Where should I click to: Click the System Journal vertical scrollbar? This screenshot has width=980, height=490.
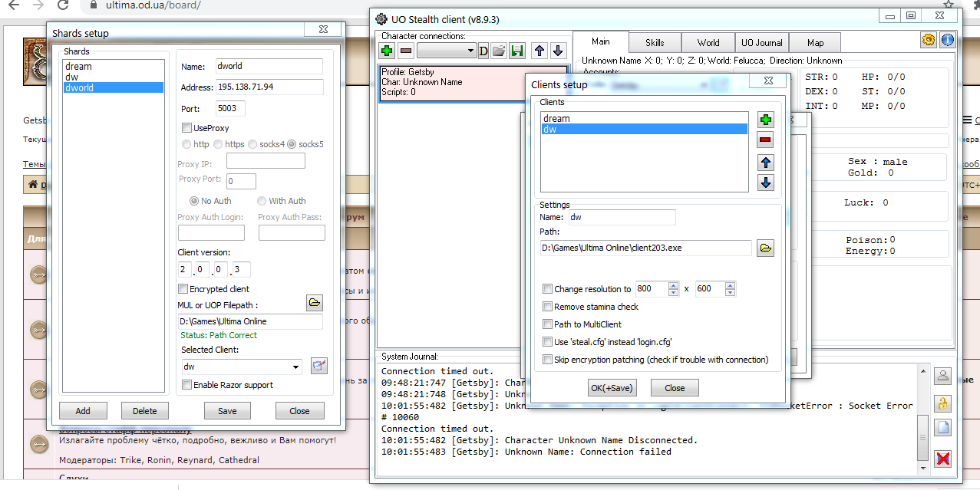[922, 418]
